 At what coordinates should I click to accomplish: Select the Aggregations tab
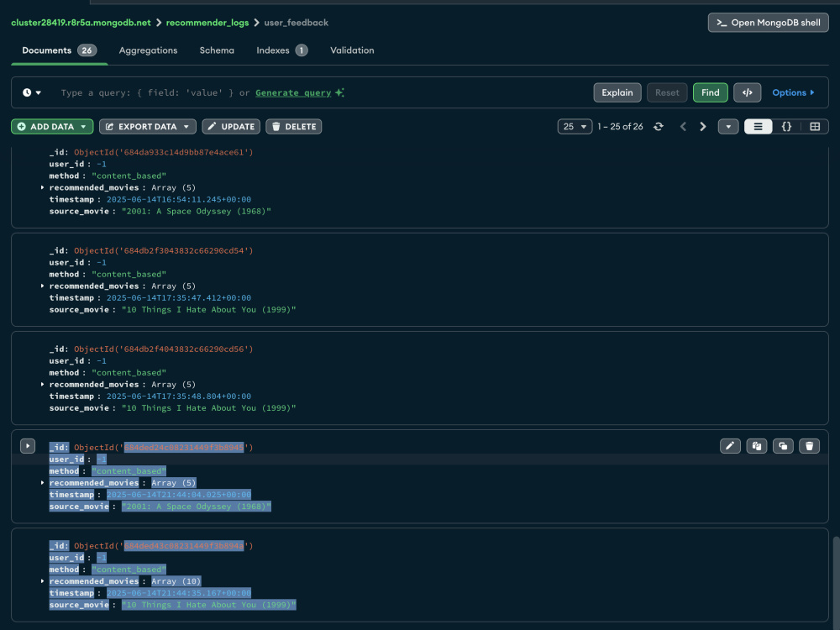pyautogui.click(x=148, y=50)
